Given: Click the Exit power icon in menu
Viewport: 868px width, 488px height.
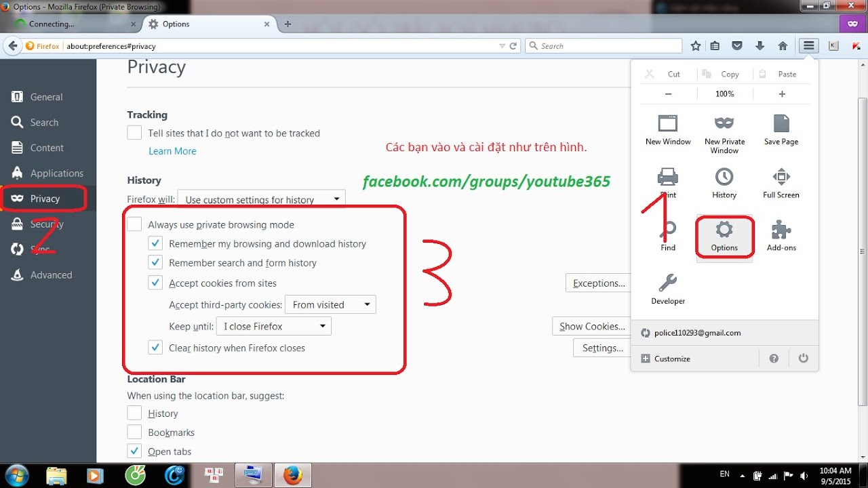Looking at the screenshot, I should [x=804, y=359].
